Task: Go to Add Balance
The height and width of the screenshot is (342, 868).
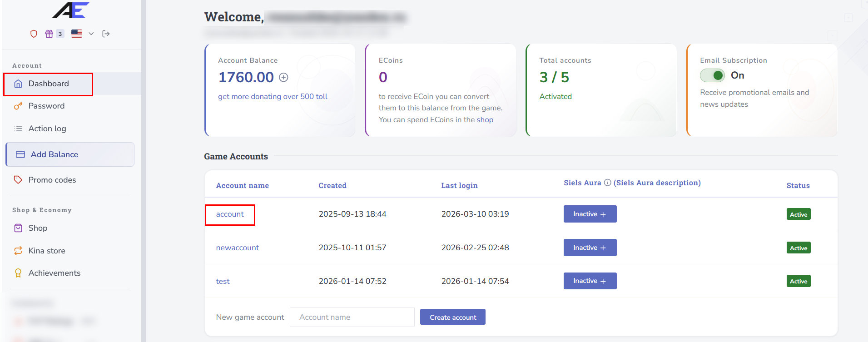Action: [54, 154]
